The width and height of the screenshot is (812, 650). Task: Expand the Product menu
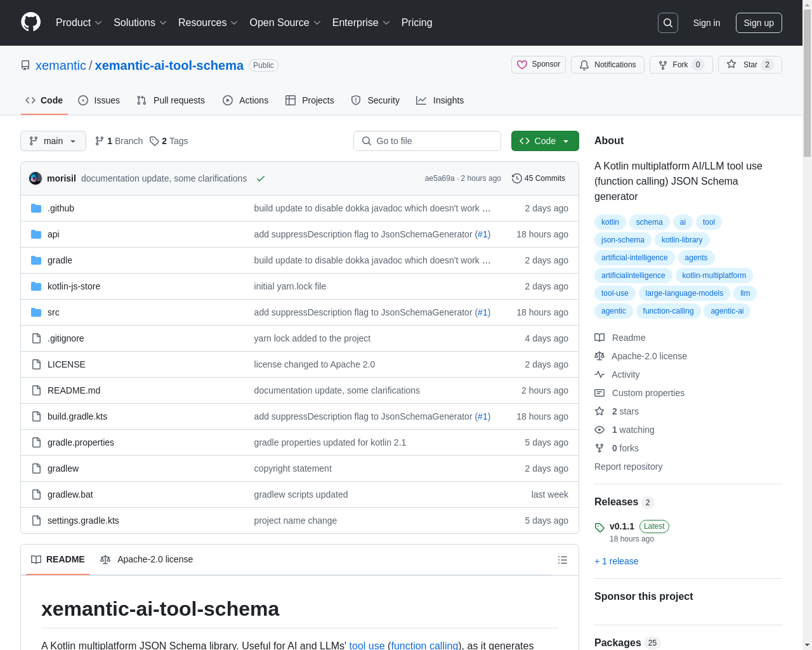point(79,23)
